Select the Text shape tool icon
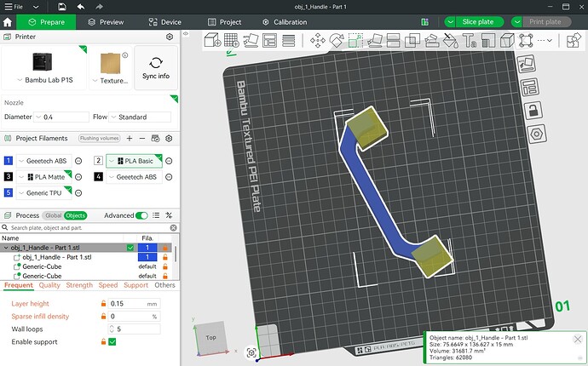Viewport: 588px width, 366px height. coord(470,40)
